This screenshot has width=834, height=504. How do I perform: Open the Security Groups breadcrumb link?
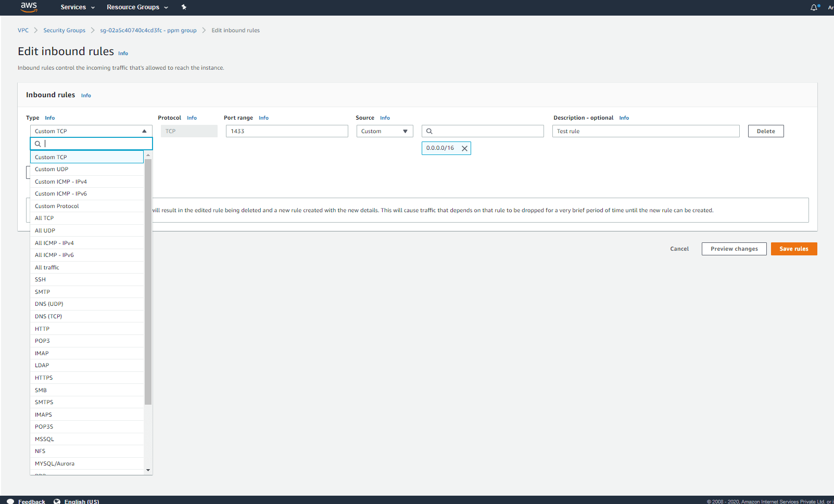64,30
